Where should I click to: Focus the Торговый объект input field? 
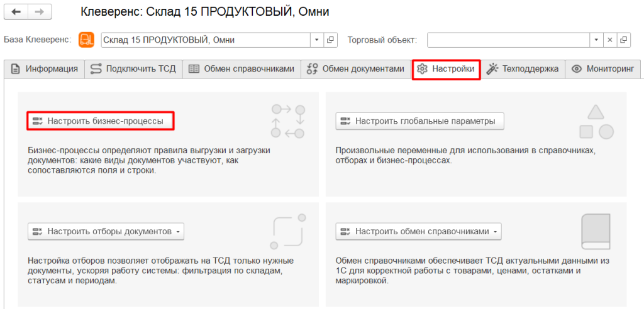pyautogui.click(x=508, y=40)
